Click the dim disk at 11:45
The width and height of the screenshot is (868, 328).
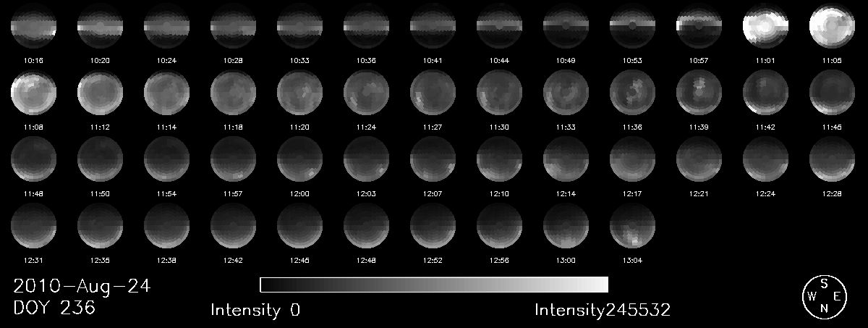click(833, 93)
